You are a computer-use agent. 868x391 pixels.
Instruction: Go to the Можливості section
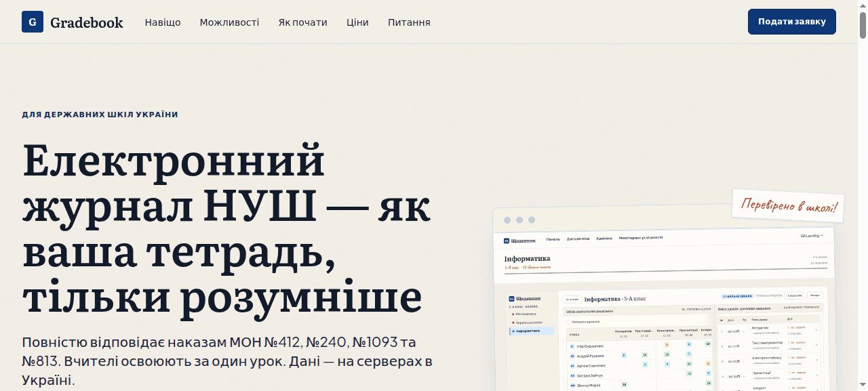coord(229,22)
